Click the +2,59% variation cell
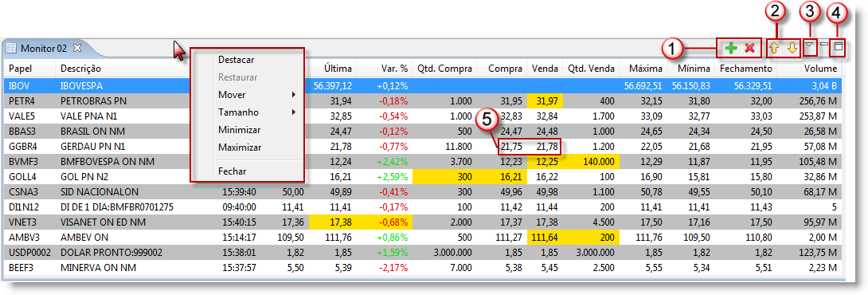Image resolution: width=868 pixels, height=295 pixels. tap(393, 177)
